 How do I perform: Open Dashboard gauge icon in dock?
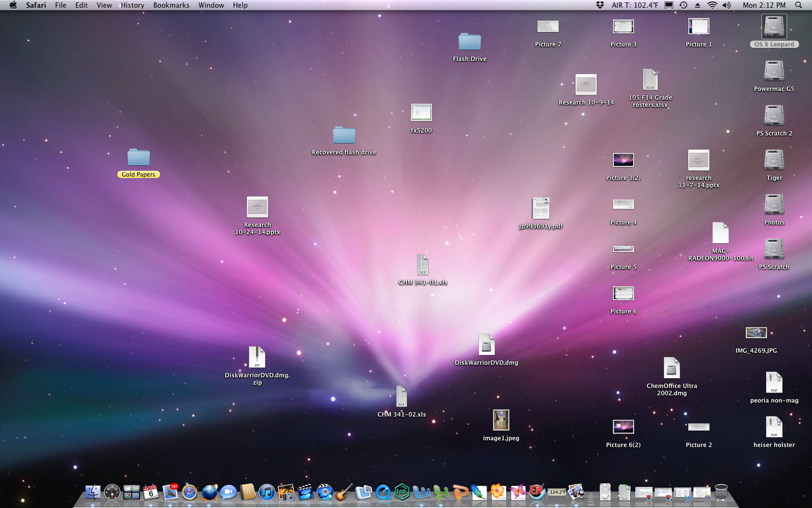[112, 493]
